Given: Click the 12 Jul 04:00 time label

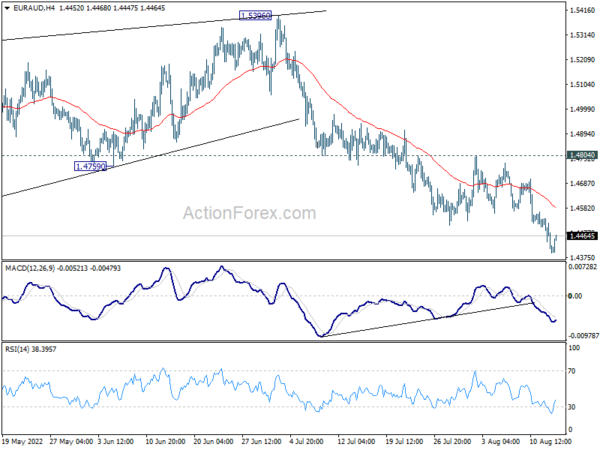Looking at the screenshot, I should point(356,441).
